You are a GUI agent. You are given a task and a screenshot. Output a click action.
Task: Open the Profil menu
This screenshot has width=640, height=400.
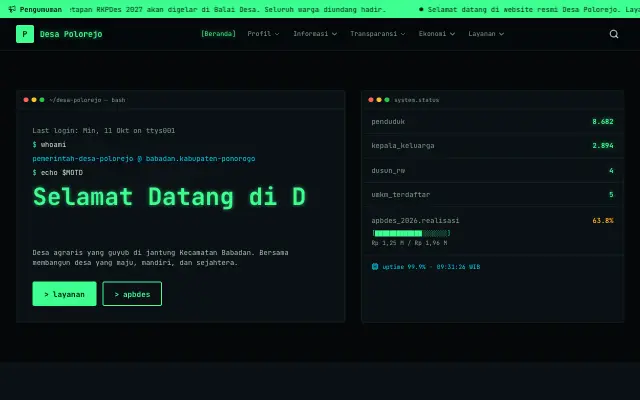pos(263,33)
